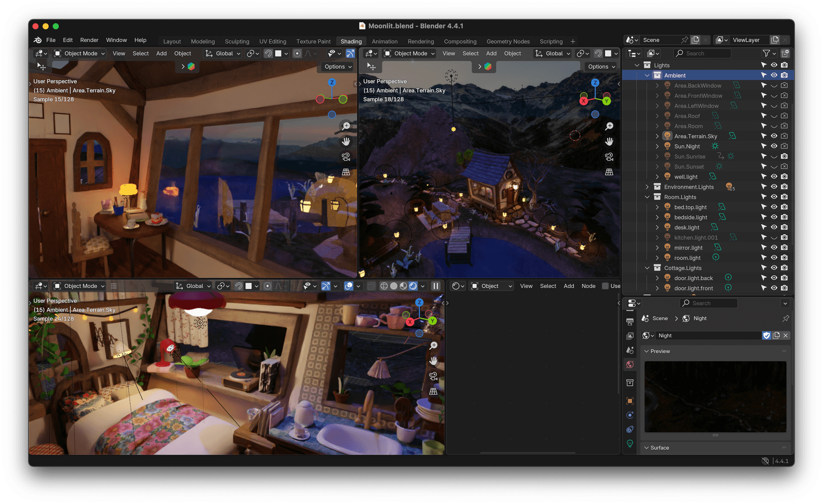The width and height of the screenshot is (823, 504).
Task: Switch to the Modeling workspace tab
Action: 203,42
